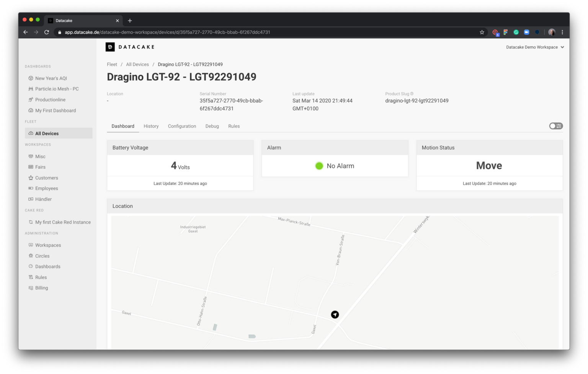Open the Customers workspace
Viewport: 588px width, 374px height.
[46, 178]
